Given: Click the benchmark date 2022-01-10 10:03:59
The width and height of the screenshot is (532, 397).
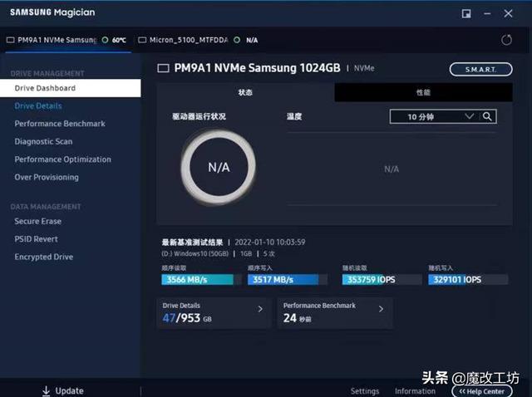Looking at the screenshot, I should (x=270, y=242).
